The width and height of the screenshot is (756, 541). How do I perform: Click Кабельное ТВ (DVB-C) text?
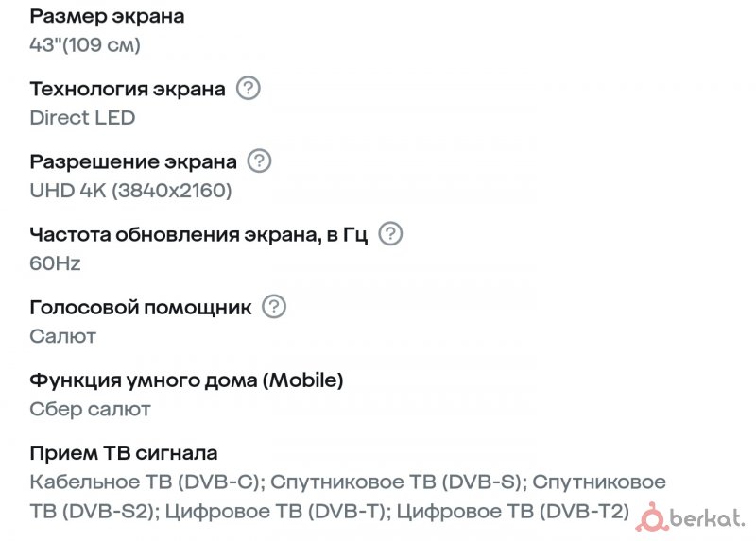[145, 482]
